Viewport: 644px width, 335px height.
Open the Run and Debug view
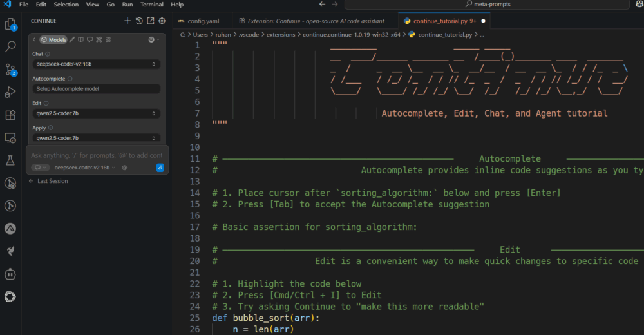10,92
